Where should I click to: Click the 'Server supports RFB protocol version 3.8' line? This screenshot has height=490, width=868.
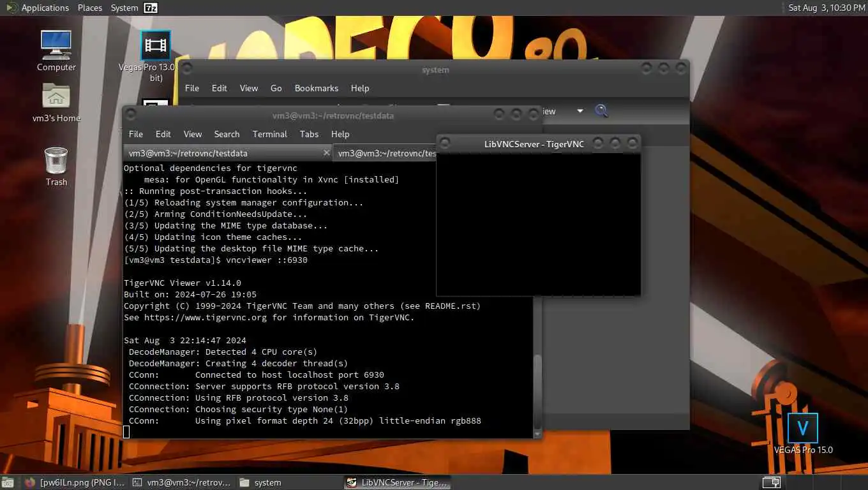(x=264, y=387)
